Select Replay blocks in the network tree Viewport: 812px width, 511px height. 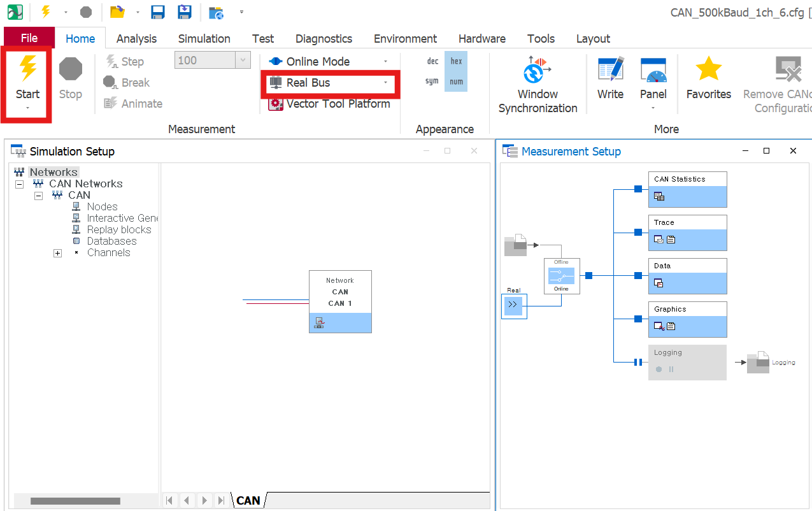tap(119, 230)
